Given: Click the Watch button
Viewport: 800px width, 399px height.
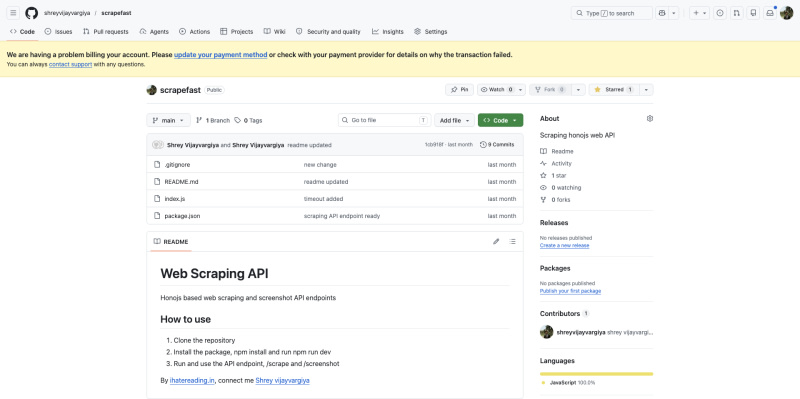Looking at the screenshot, I should [x=496, y=90].
